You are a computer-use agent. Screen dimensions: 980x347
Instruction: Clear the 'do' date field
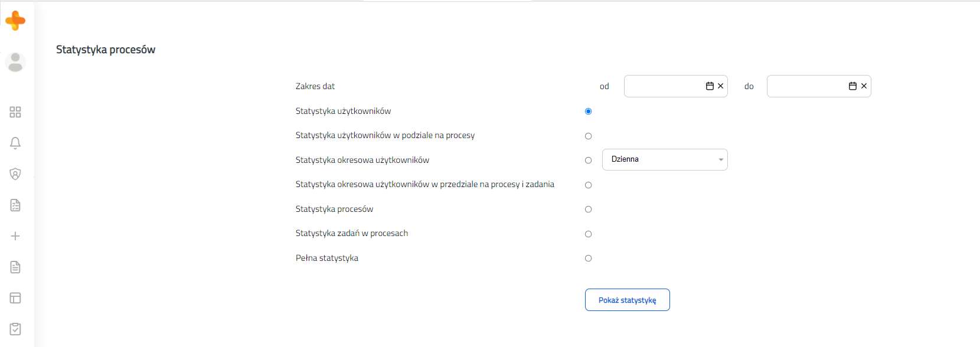point(864,86)
